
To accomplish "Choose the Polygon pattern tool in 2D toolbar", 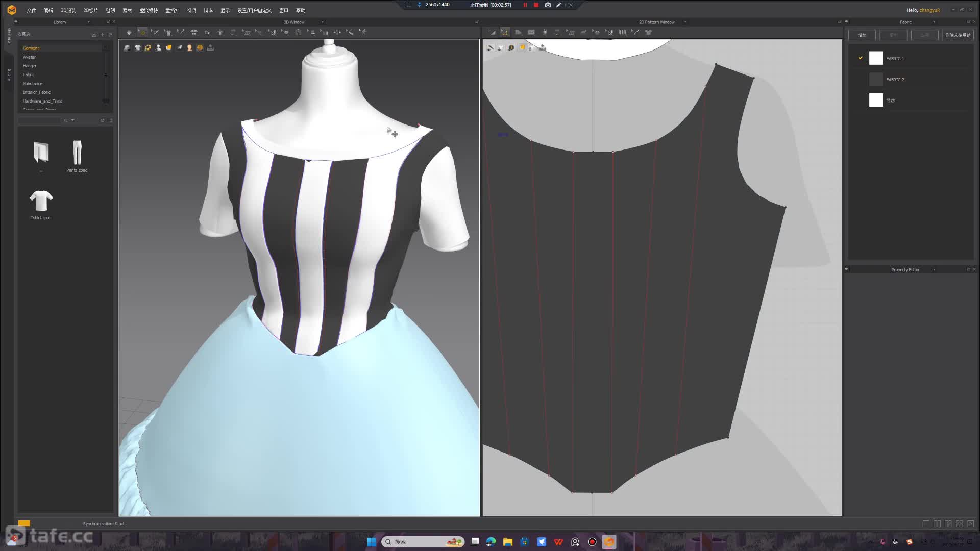I will coord(518,32).
